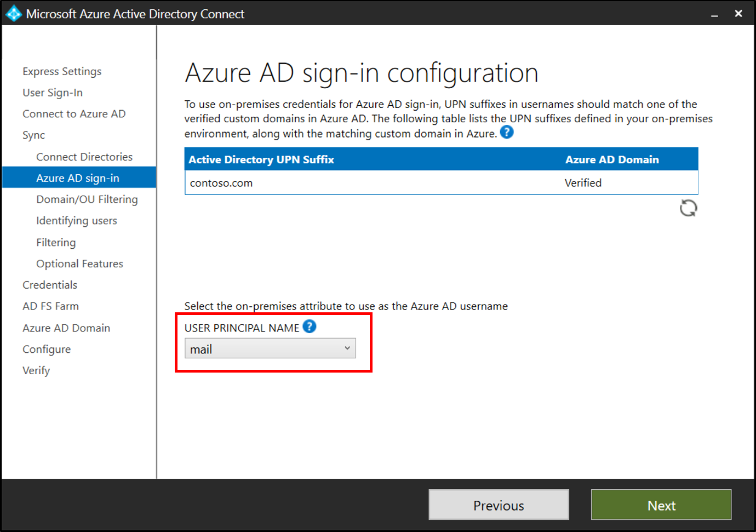Click help icon after the description paragraph
This screenshot has width=756, height=532.
point(507,132)
